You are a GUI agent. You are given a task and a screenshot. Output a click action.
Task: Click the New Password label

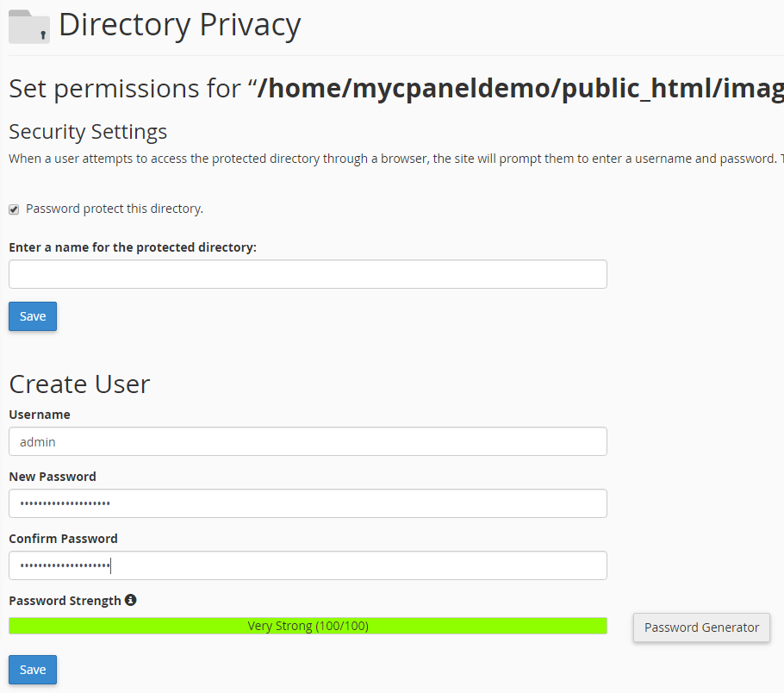53,477
